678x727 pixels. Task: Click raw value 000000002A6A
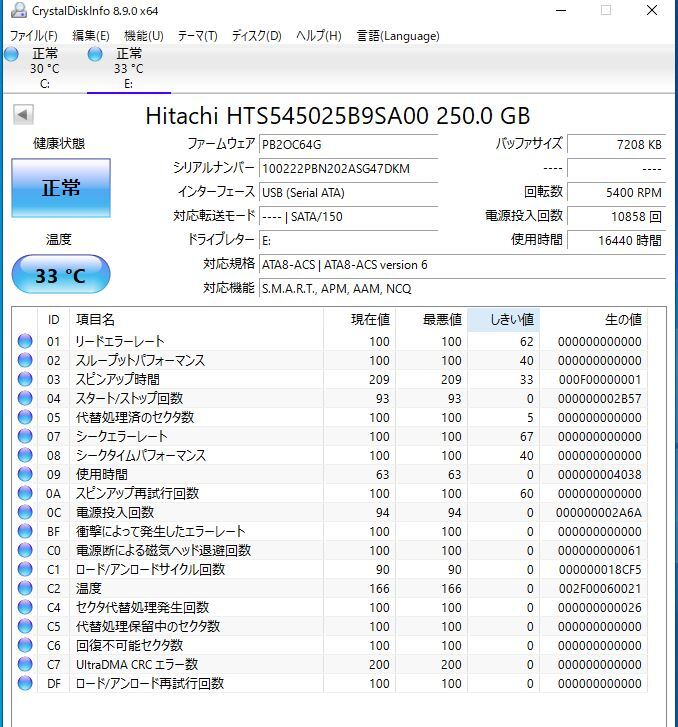click(x=599, y=513)
